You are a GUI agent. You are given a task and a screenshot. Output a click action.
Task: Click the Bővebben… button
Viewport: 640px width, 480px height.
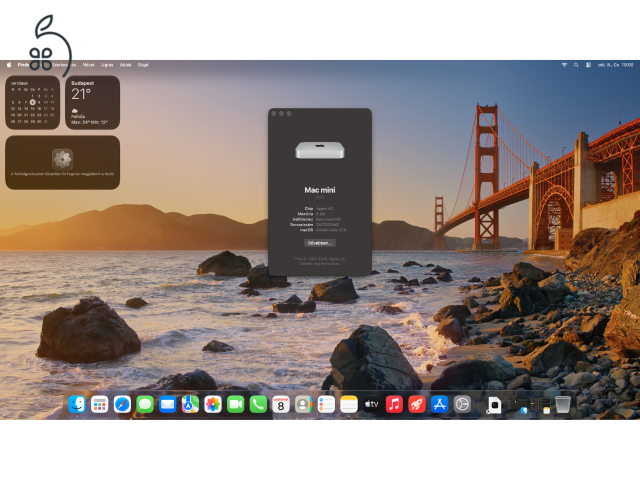tap(320, 243)
